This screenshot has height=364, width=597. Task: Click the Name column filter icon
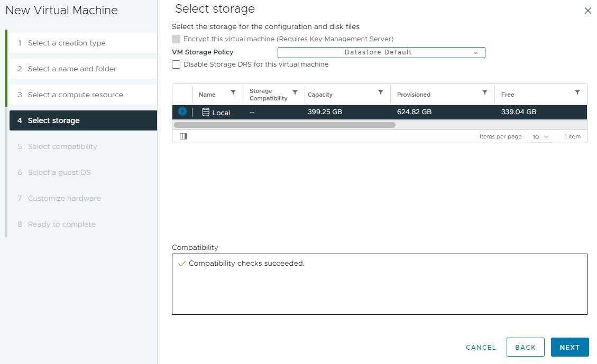pyautogui.click(x=233, y=92)
